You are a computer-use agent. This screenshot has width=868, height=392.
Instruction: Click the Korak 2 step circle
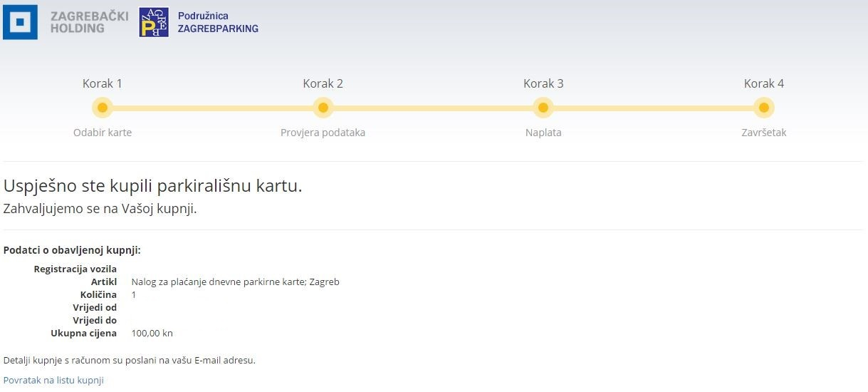point(323,108)
